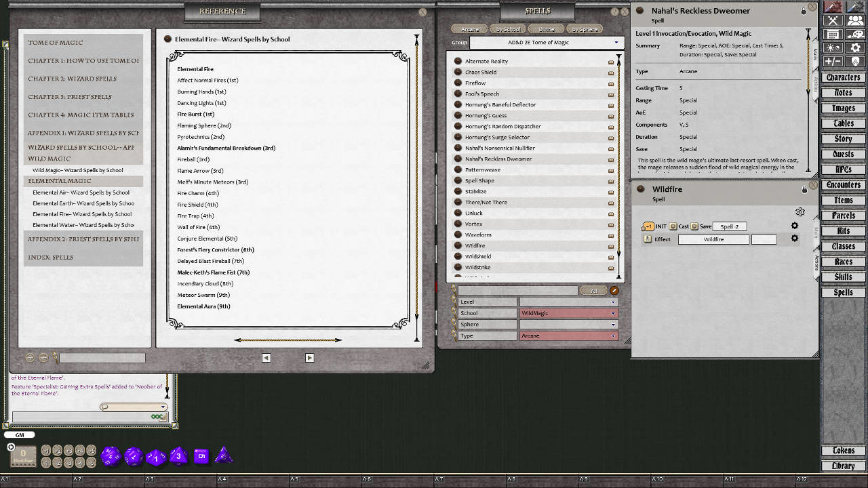The width and height of the screenshot is (868, 488).
Task: Expand Chapter 2: Wizard Spells
Action: tap(83, 79)
